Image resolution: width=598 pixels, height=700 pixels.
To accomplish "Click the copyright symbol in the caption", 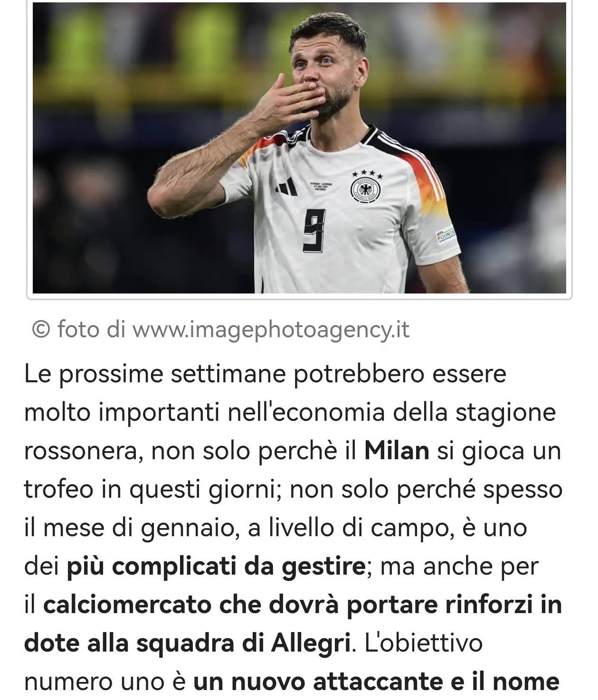I will click(x=41, y=329).
